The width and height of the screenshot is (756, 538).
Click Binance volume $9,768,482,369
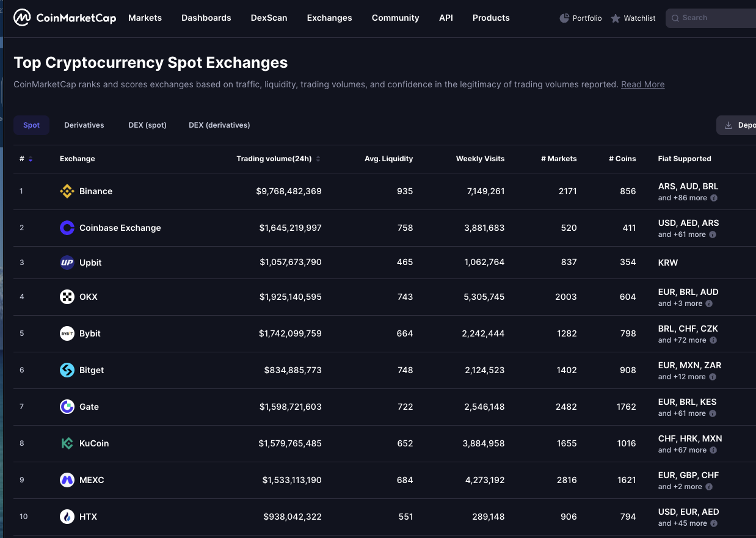pos(289,191)
